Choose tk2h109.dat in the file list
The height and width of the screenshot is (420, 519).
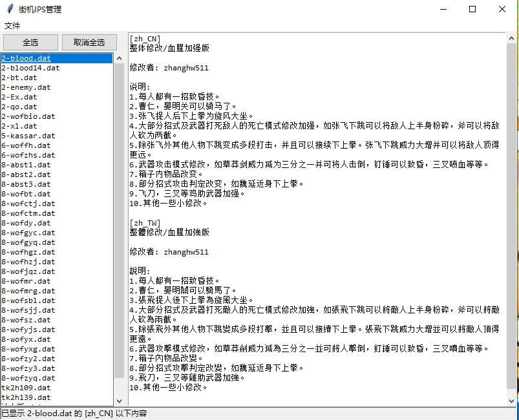(x=26, y=388)
